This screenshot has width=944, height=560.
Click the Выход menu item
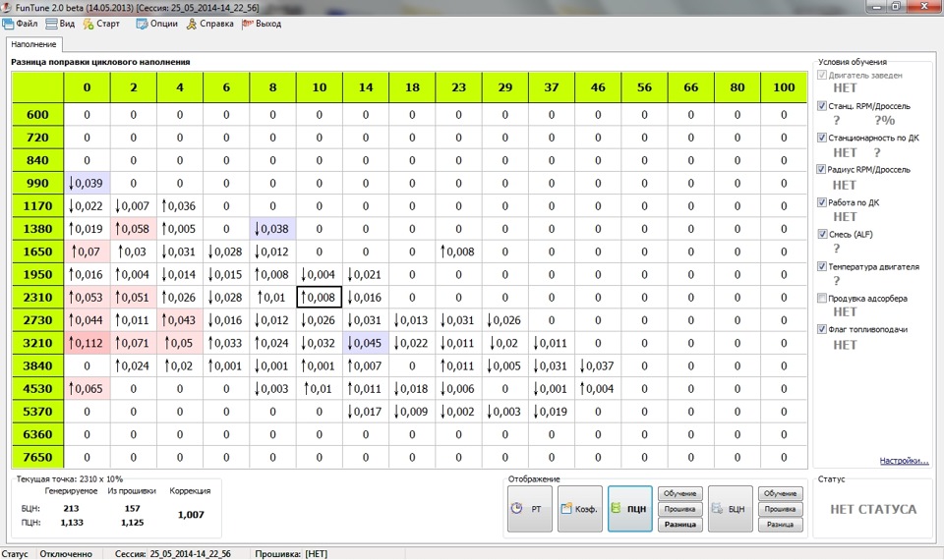tap(262, 24)
